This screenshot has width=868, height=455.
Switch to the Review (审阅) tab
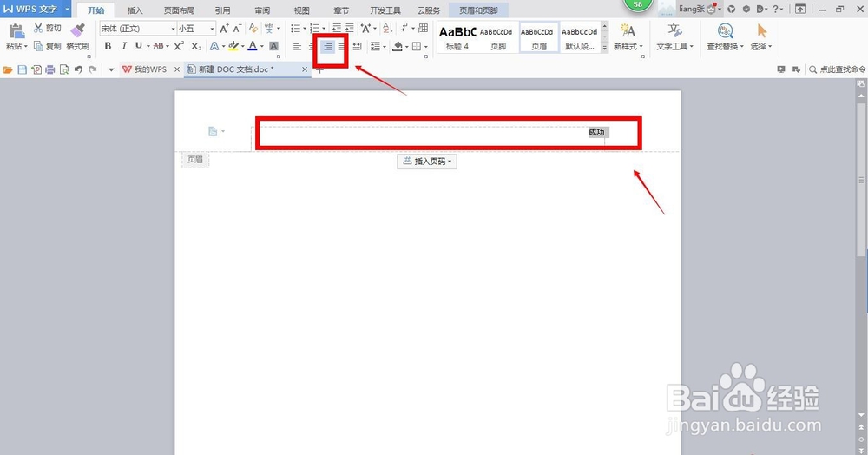tap(262, 10)
